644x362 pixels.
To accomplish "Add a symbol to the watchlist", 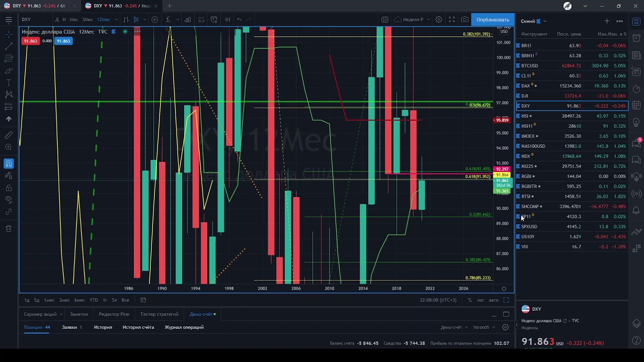I will point(607,21).
